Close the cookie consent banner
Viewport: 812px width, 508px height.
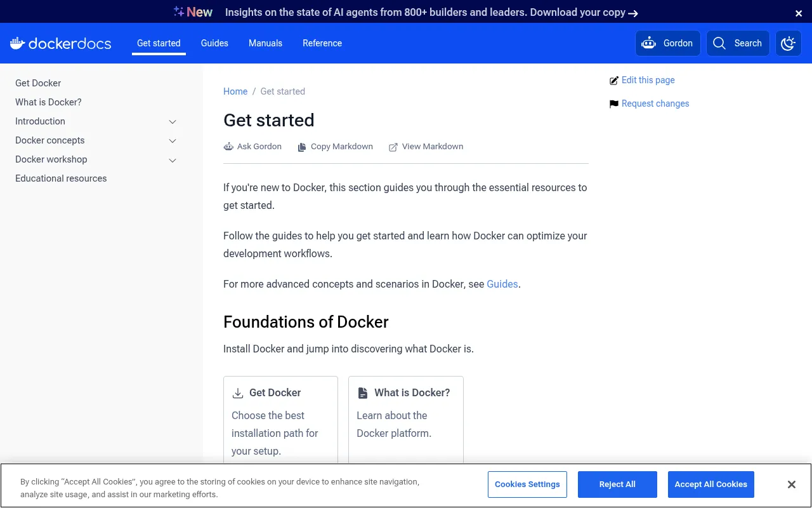coord(792,485)
